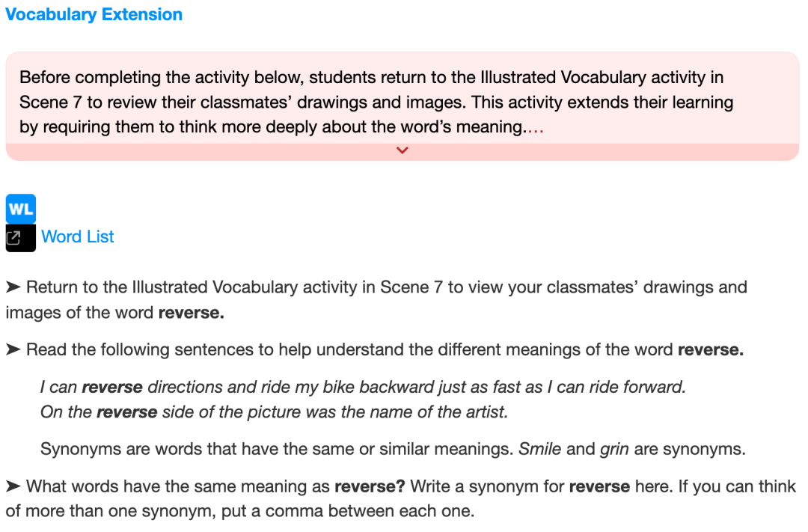Click the red ellipsis in the note
Viewport: 808px width, 532px height.
point(535,127)
